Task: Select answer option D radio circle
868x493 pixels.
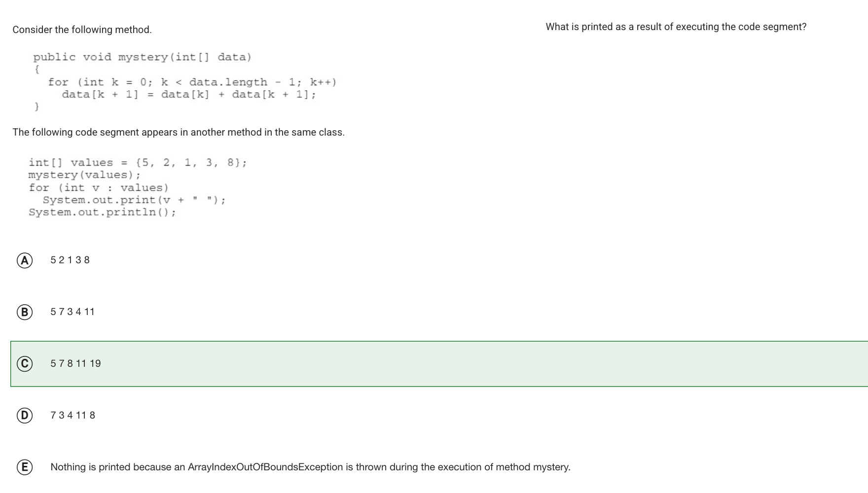Action: (25, 416)
